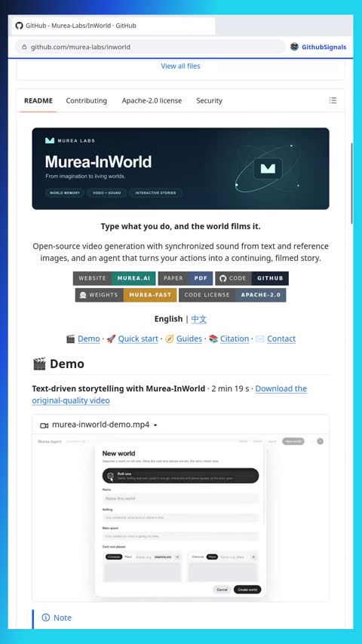This screenshot has height=644, width=362.
Task: Click the Murea-InWorld banner image
Action: click(x=180, y=168)
